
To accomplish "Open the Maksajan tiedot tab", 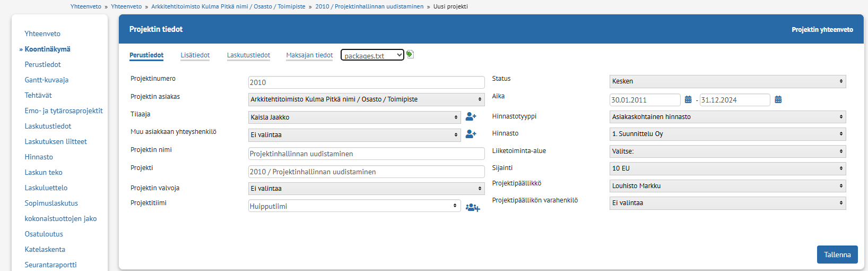I will coord(310,55).
